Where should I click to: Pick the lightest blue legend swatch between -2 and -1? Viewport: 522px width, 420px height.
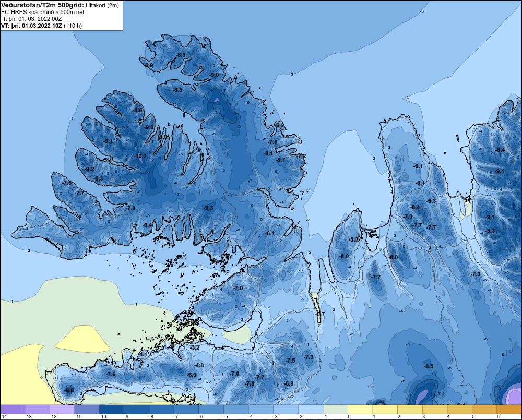(311, 410)
